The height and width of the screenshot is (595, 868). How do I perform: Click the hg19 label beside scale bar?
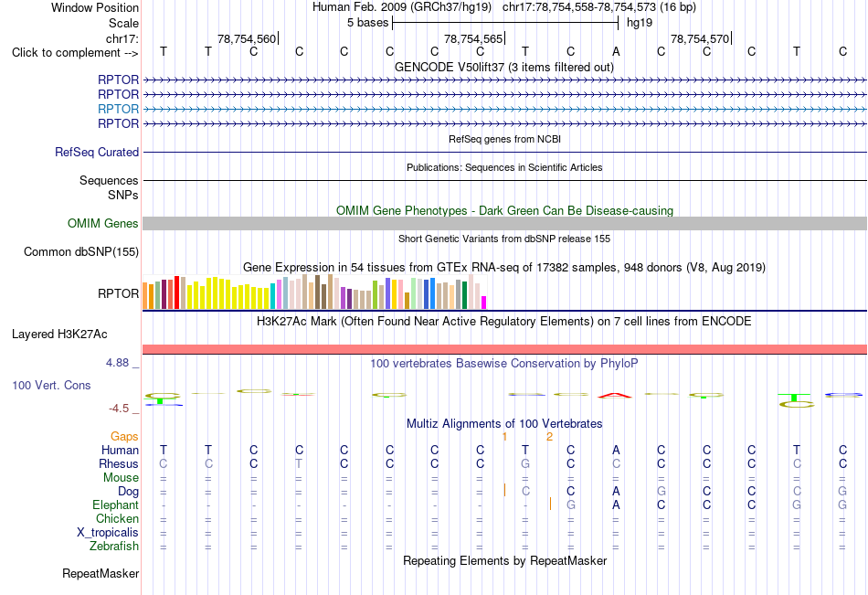coord(640,23)
